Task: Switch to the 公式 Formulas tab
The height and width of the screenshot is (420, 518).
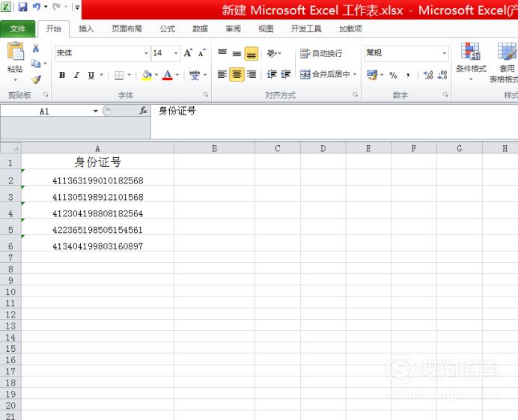Action: click(x=168, y=28)
